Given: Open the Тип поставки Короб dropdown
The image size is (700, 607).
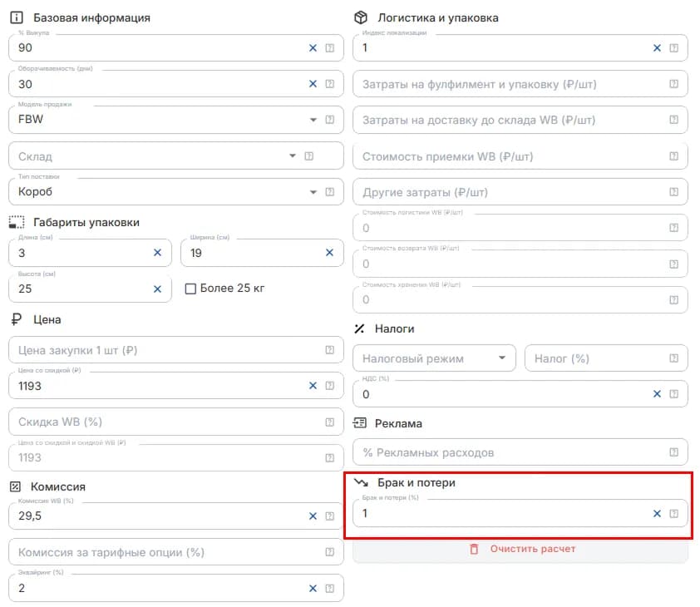Looking at the screenshot, I should coord(176,192).
